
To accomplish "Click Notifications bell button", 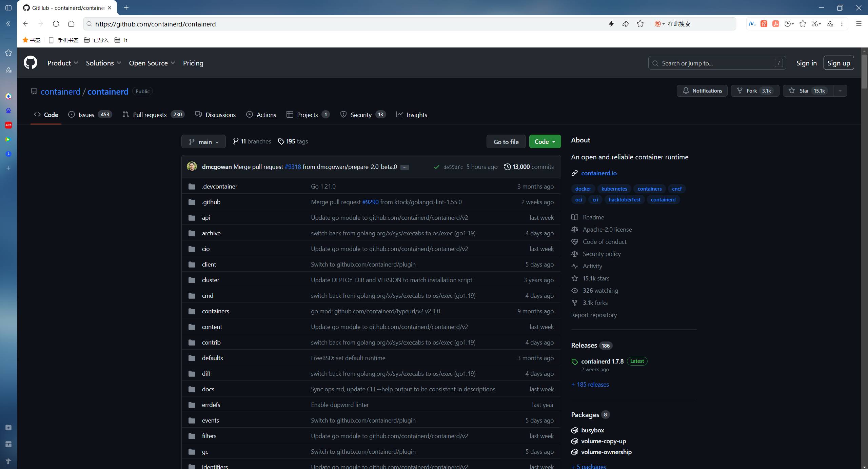I will [702, 91].
